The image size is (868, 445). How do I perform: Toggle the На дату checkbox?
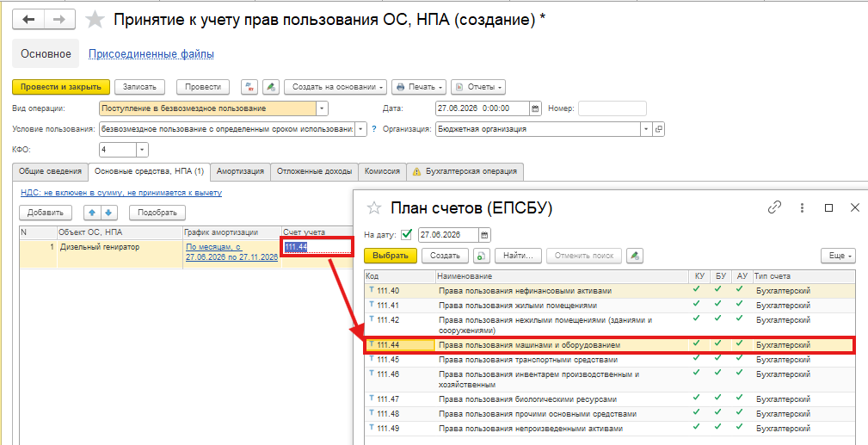tap(407, 234)
